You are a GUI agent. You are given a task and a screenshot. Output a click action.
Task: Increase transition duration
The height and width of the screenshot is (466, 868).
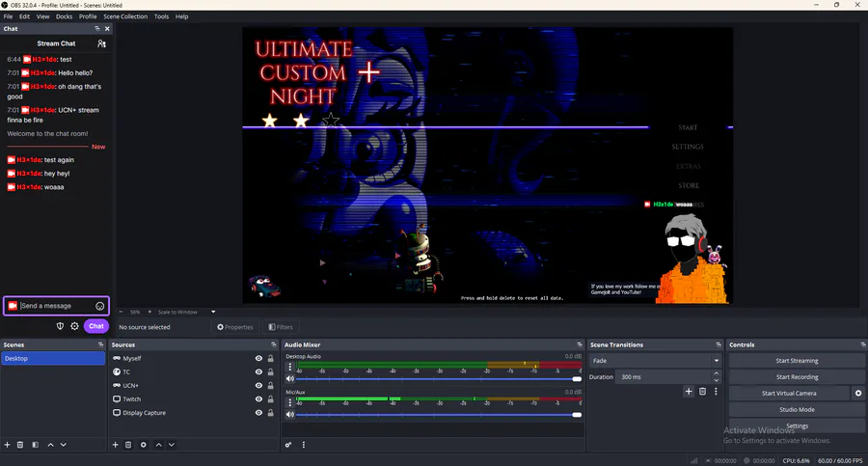(x=717, y=373)
